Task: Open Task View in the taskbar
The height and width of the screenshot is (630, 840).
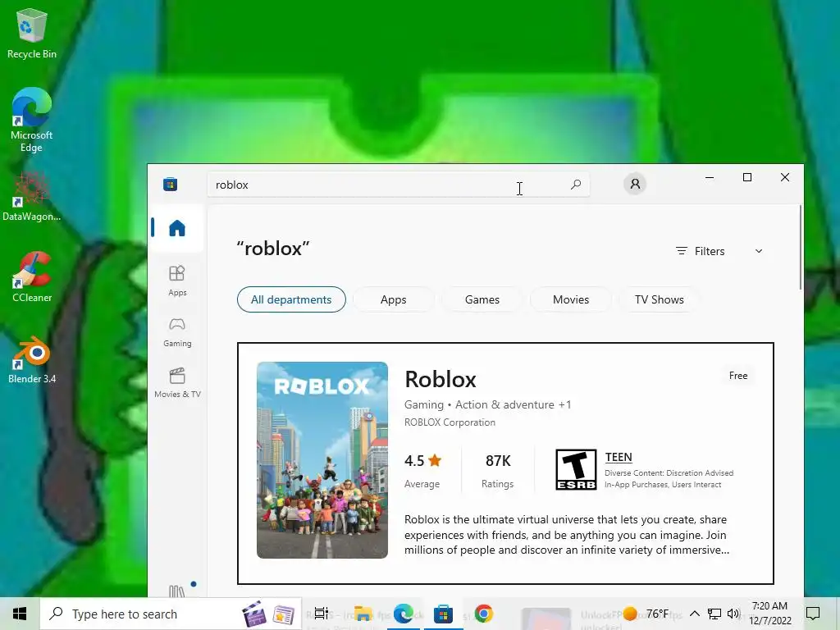Action: coord(321,614)
